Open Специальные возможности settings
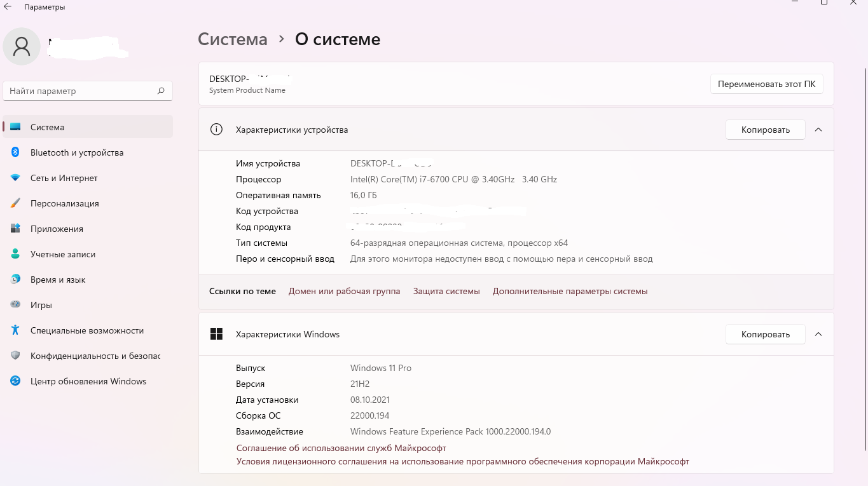This screenshot has width=868, height=486. click(88, 330)
